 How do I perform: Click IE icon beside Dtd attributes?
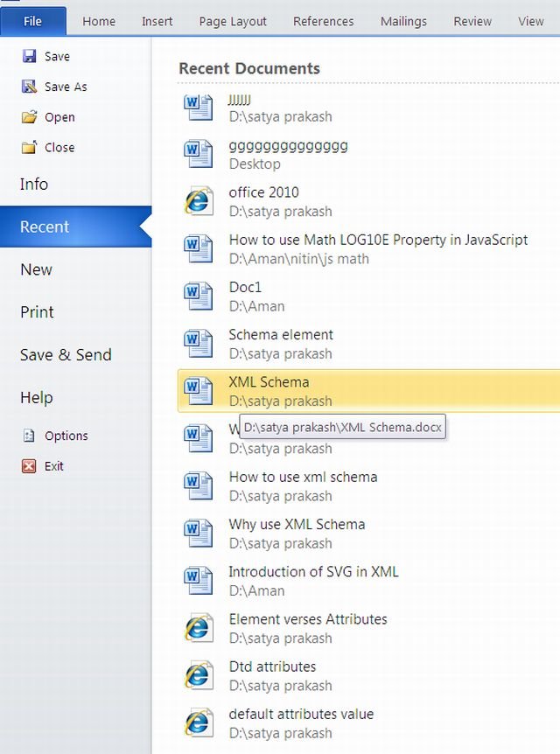click(x=199, y=675)
